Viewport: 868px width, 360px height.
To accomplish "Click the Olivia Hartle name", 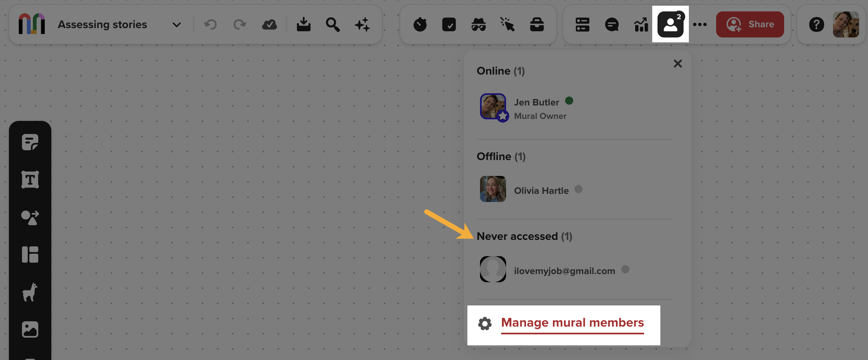I will coord(541,191).
